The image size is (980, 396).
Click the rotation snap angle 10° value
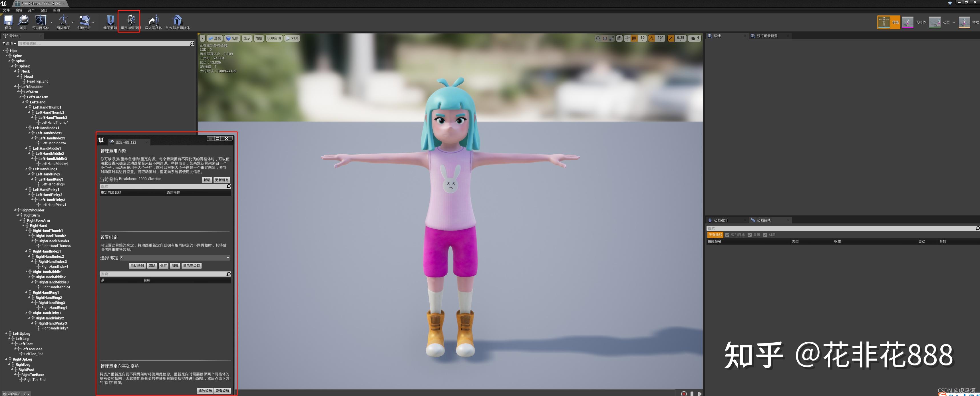click(660, 38)
